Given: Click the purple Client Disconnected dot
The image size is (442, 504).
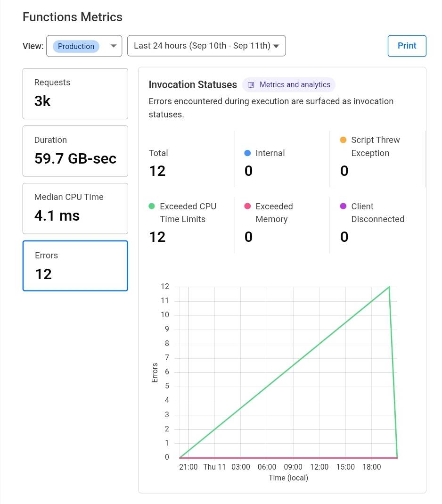Looking at the screenshot, I should click(x=343, y=206).
